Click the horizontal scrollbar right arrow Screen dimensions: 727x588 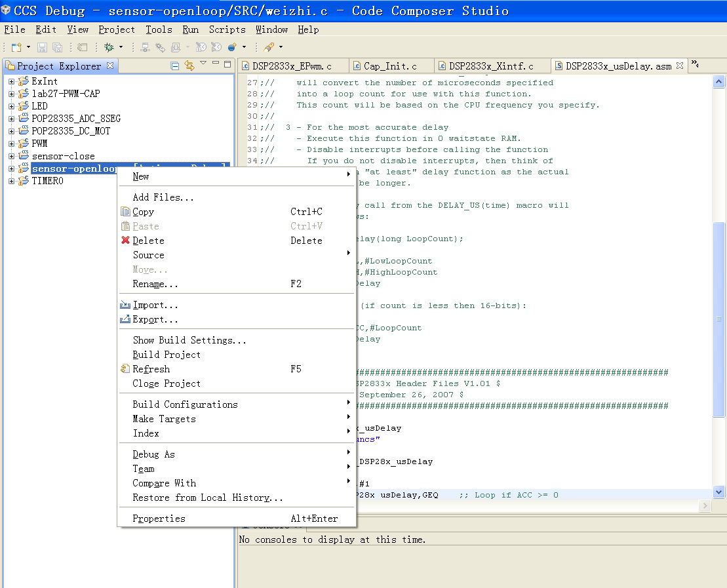point(705,506)
